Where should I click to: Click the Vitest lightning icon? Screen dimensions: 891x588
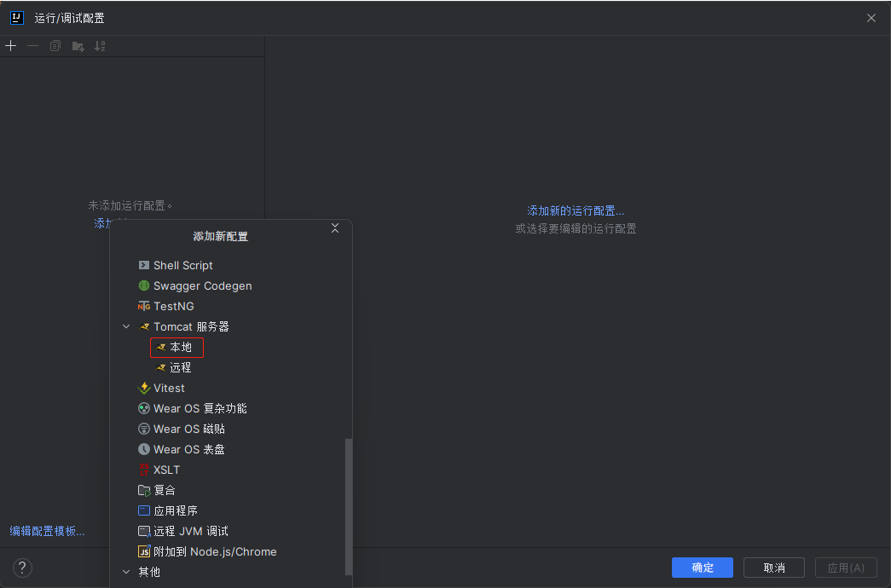coord(144,388)
